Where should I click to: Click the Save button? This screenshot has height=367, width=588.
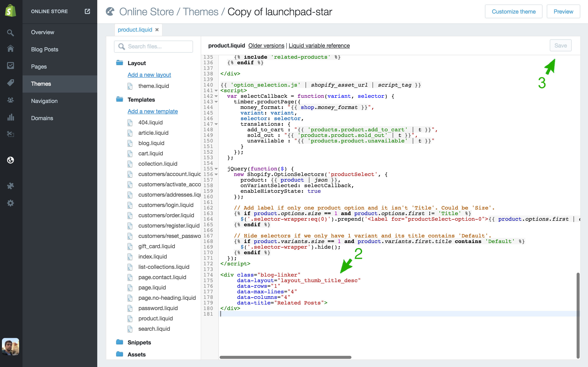tap(561, 45)
